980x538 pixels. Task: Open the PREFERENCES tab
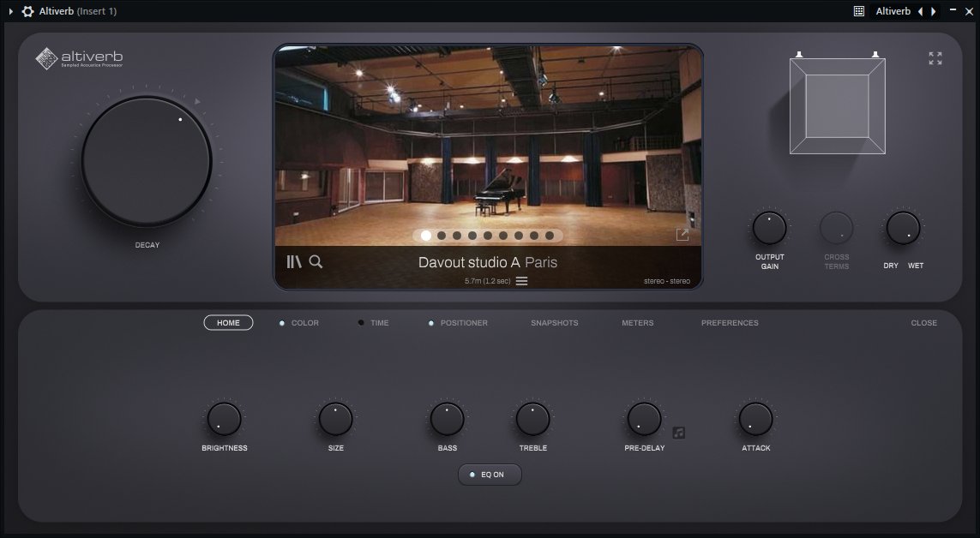(730, 323)
